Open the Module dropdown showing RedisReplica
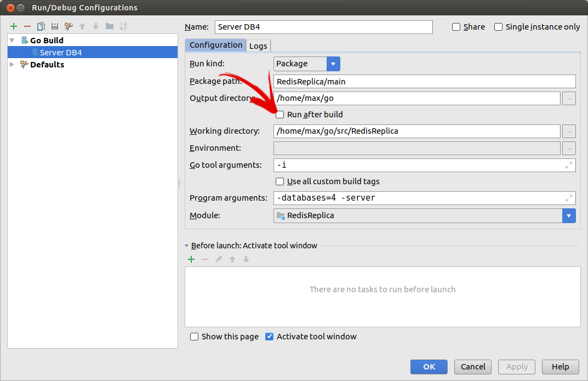Viewport: 588px width, 381px height. 569,215
